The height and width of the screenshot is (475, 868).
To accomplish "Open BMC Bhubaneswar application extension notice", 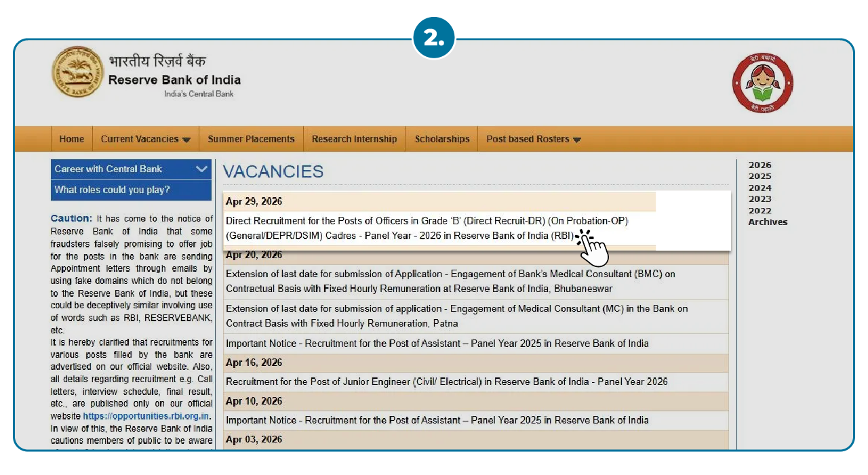I will [450, 281].
